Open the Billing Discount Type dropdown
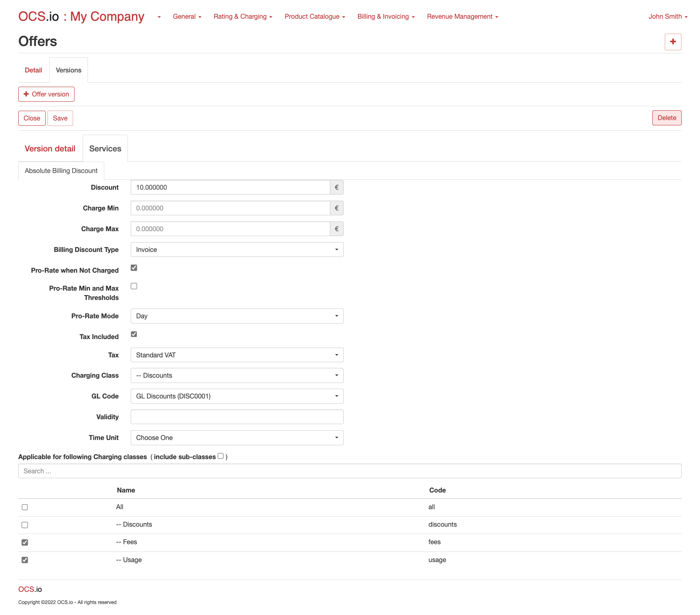 click(x=237, y=250)
